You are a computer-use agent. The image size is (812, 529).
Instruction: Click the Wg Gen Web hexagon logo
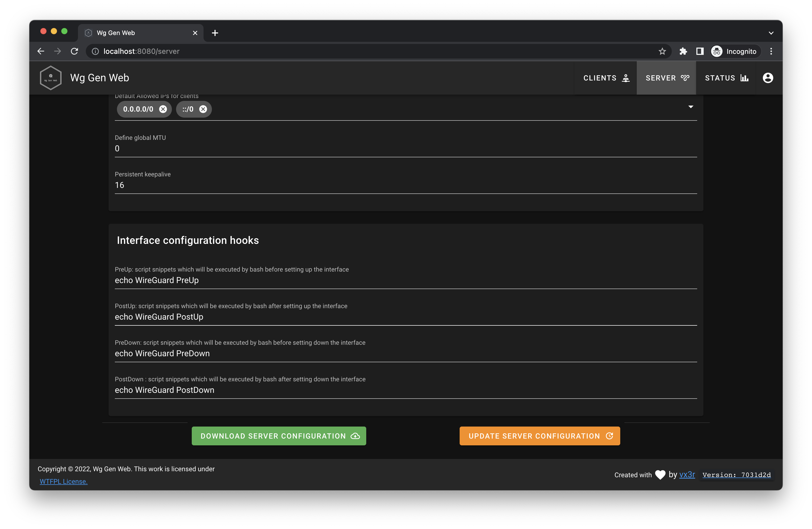[50, 78]
